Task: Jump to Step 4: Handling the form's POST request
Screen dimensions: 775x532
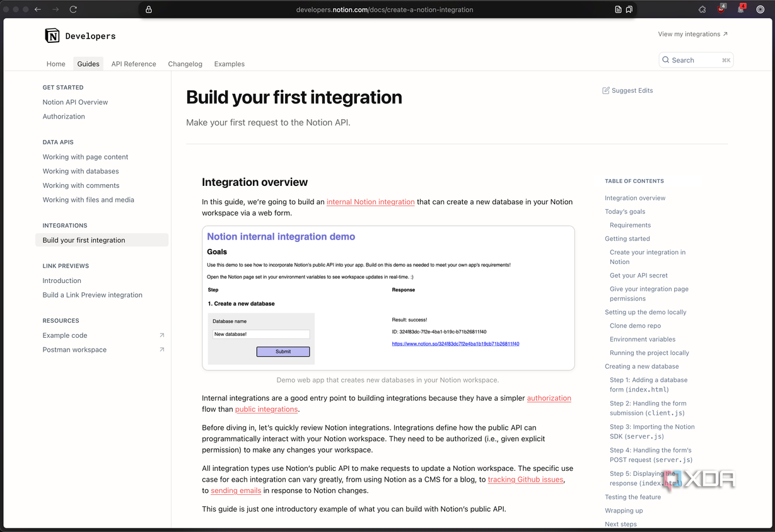Action: [651, 455]
